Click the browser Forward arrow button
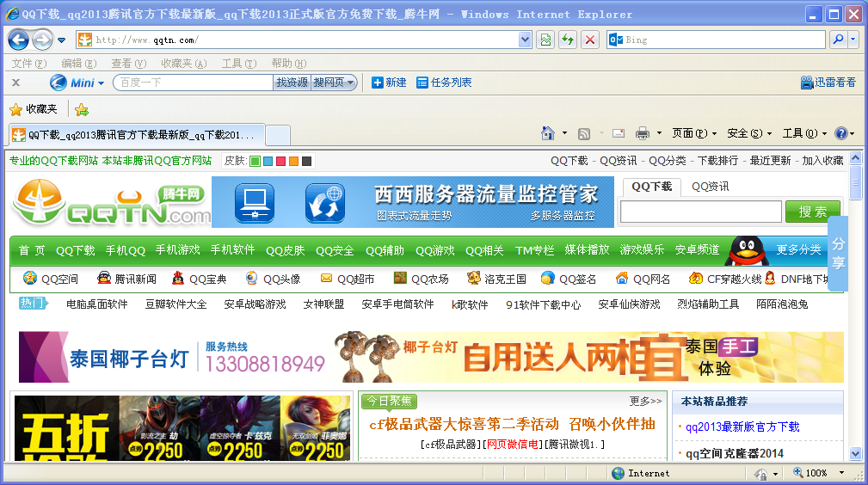The height and width of the screenshot is (485, 868). click(42, 40)
